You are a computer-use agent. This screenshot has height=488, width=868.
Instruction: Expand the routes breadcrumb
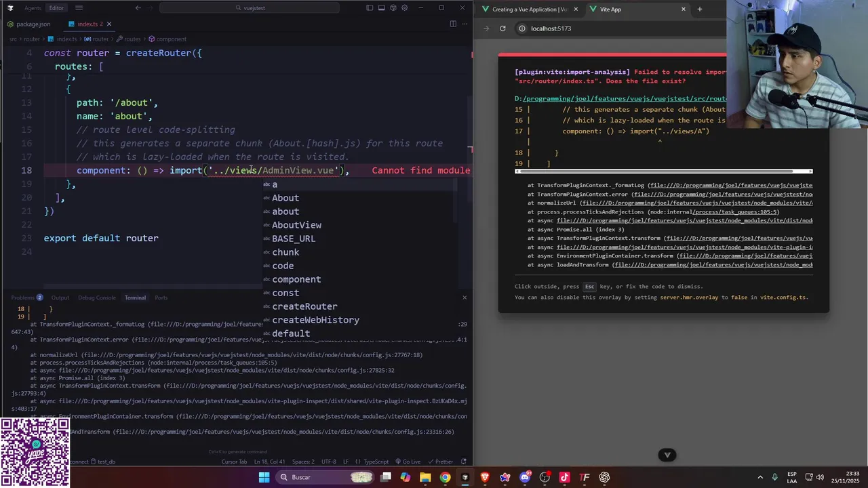click(x=128, y=39)
